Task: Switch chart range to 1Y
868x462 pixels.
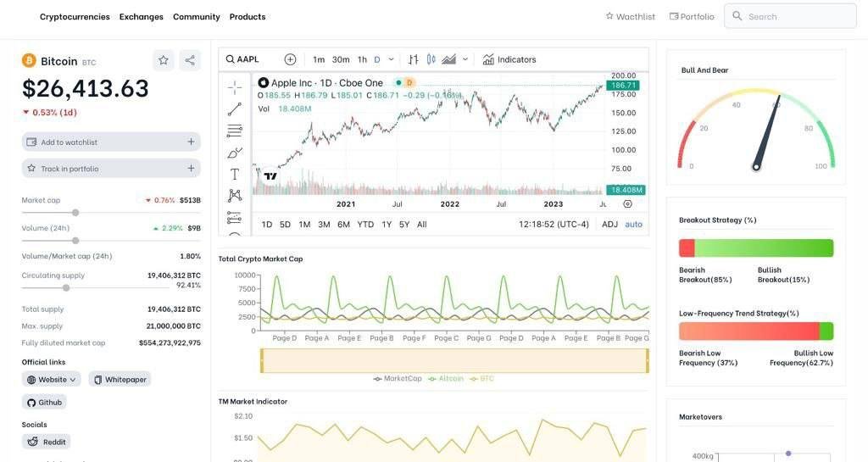Action: pyautogui.click(x=387, y=225)
